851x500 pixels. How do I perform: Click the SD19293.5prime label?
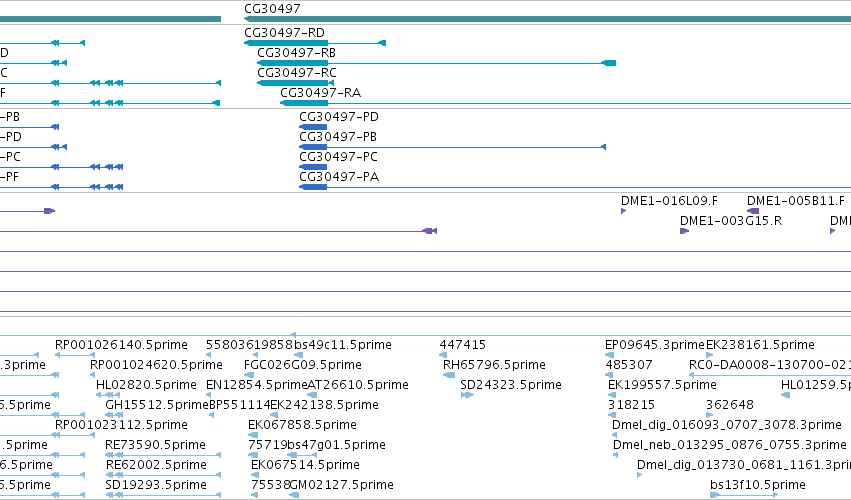[x=156, y=485]
